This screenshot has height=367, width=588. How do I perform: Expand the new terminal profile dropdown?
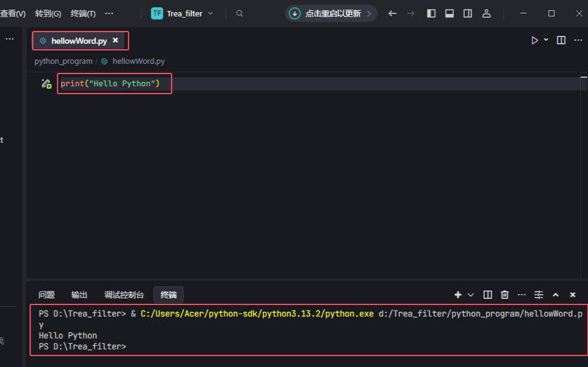coord(471,295)
